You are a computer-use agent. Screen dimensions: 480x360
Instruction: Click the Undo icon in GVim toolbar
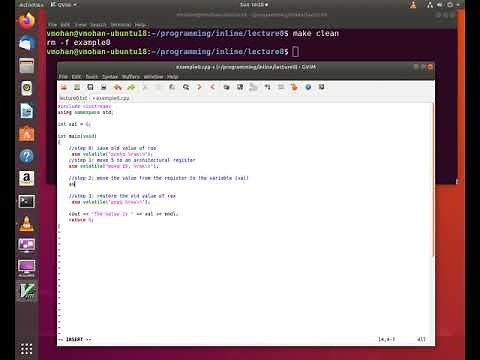coord(117,87)
